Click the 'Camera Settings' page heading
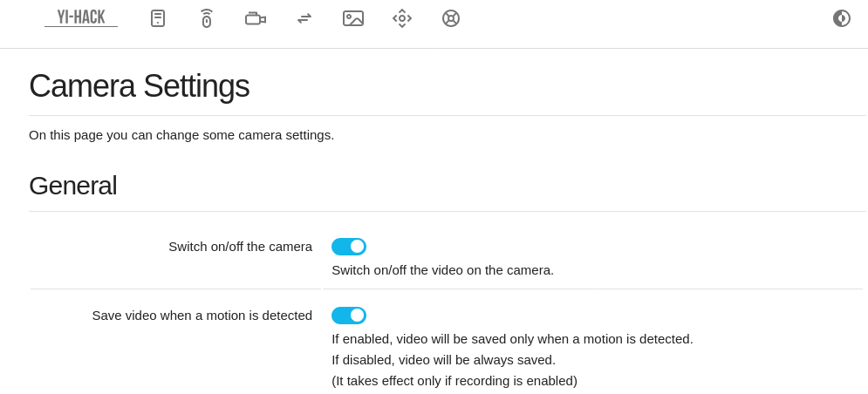Image resolution: width=868 pixels, height=394 pixels. (x=139, y=86)
